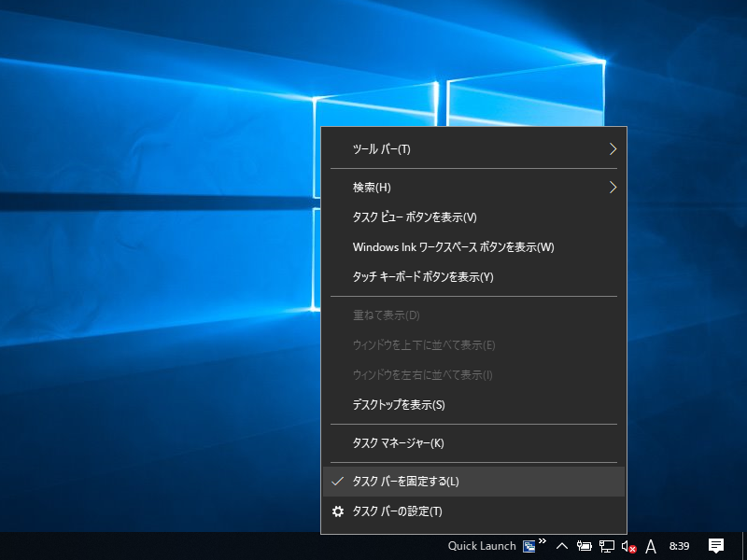Screen dimensions: 747x560
Task: Switch IME input mode A indicator
Action: (650, 546)
